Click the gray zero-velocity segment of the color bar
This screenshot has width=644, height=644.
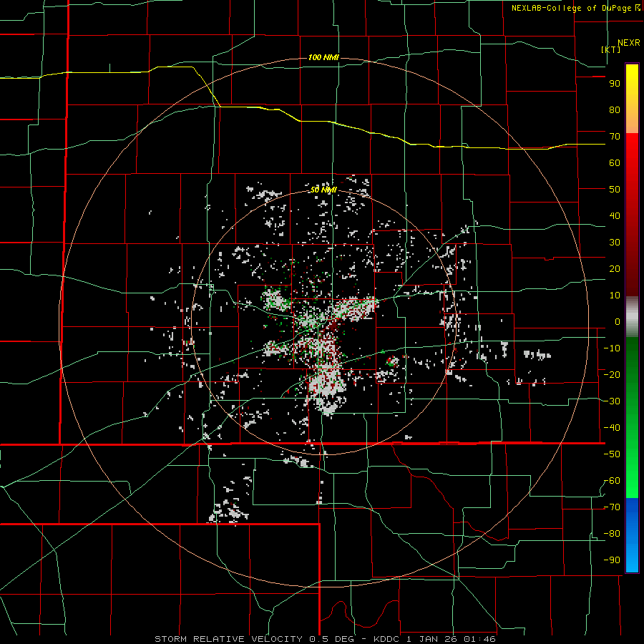point(632,317)
